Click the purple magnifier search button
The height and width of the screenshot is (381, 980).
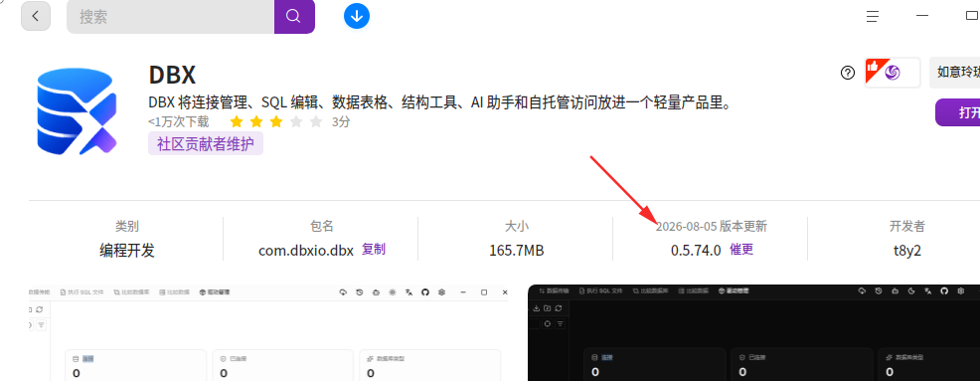tap(294, 16)
